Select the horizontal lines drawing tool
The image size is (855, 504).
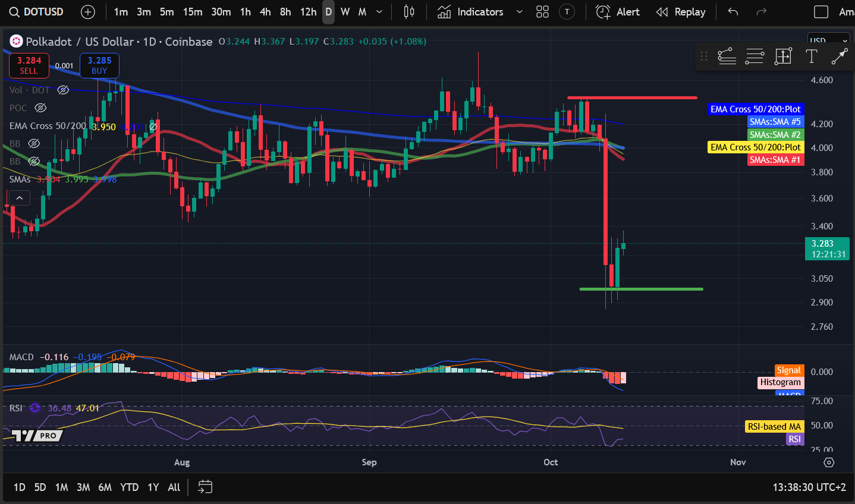click(755, 56)
